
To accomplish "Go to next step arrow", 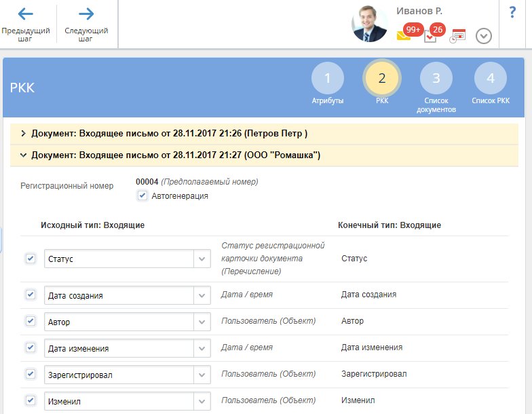I will (x=86, y=14).
